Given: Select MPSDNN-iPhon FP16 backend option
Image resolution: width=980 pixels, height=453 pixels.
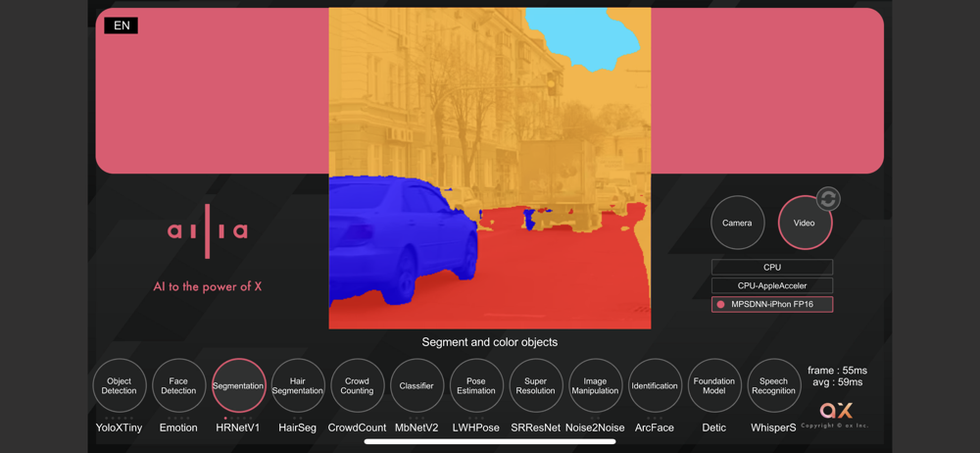Looking at the screenshot, I should point(772,305).
